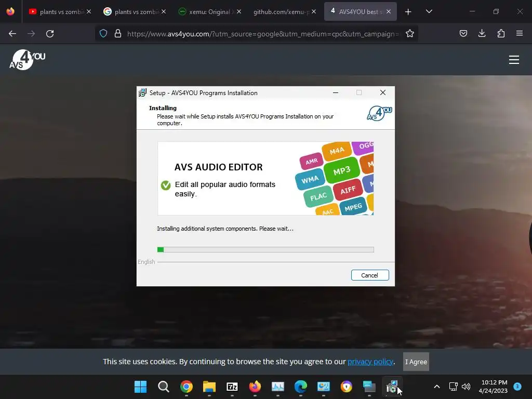View site security info via padlock icon
The image size is (532, 399).
118,34
